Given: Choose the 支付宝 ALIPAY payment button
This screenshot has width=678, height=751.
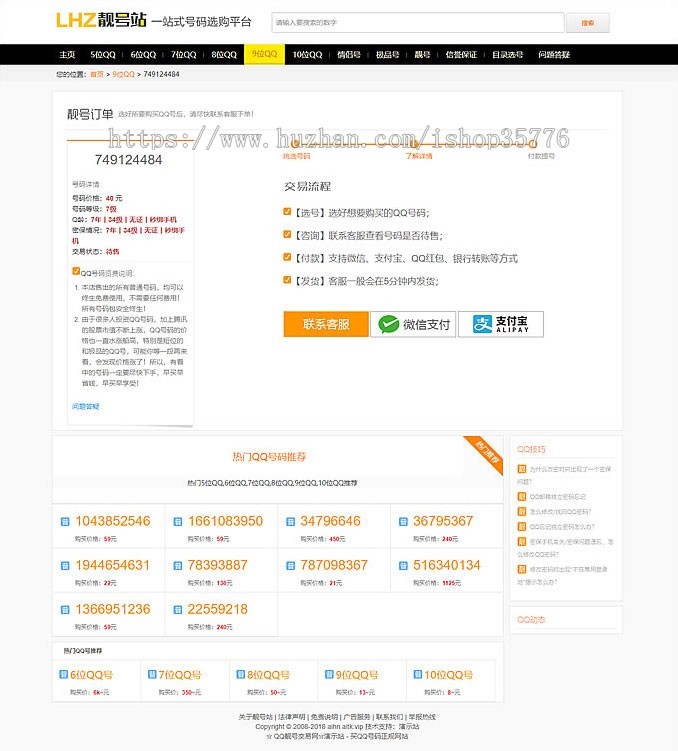Looking at the screenshot, I should tap(501, 324).
